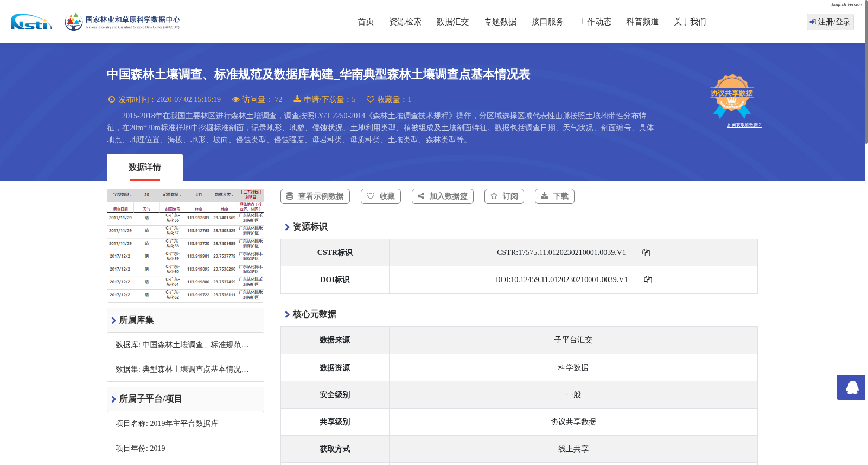Click the 协议共享数据 badge icon
The image size is (868, 465).
pyautogui.click(x=732, y=96)
